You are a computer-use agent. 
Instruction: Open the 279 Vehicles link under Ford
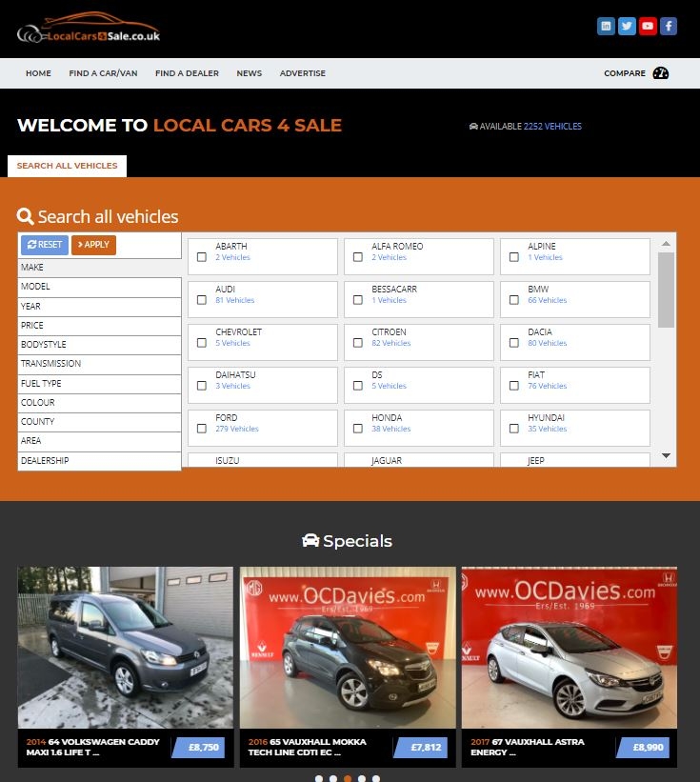237,429
